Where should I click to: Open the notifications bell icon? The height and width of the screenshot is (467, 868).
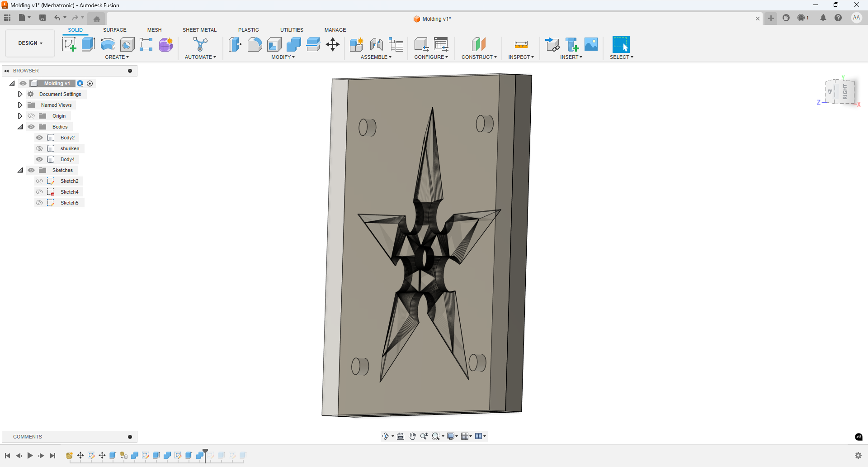[x=823, y=18]
